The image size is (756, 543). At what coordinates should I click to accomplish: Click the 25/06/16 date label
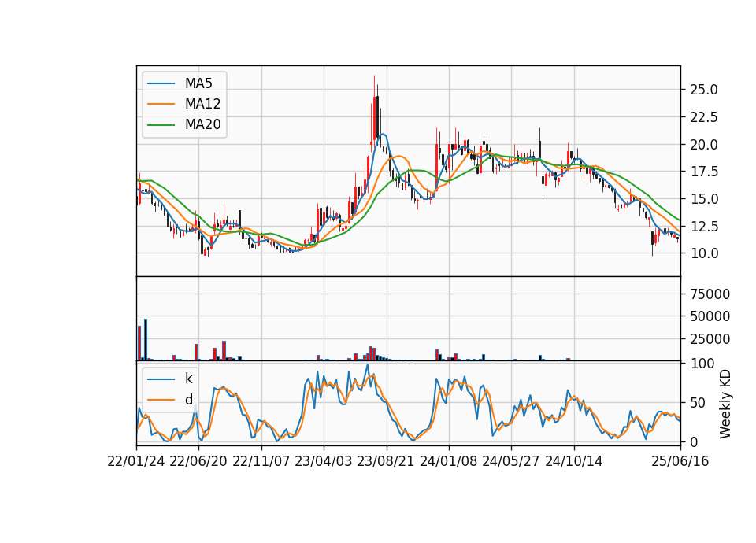pyautogui.click(x=680, y=462)
